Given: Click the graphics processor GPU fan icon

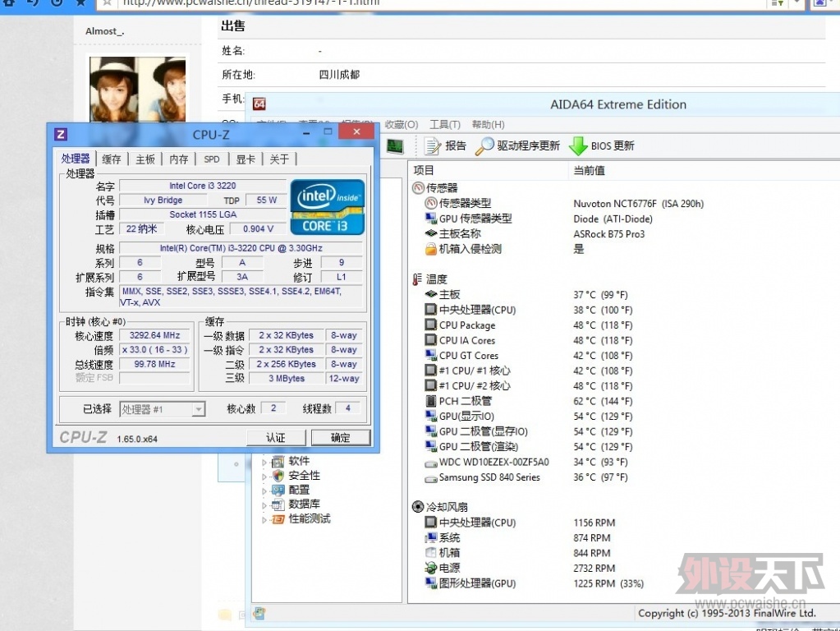Looking at the screenshot, I should pos(431,583).
